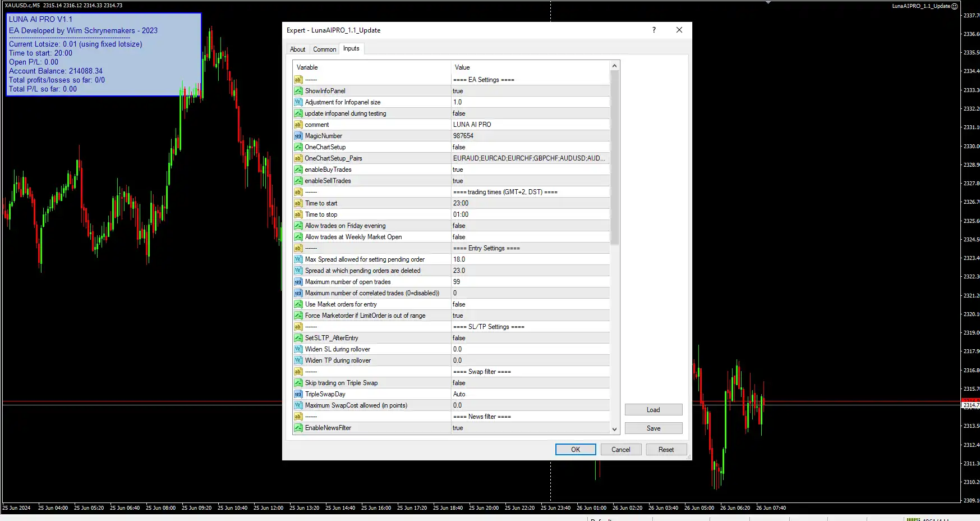Select the OneChartSetup_Pairs value EURAUD list
This screenshot has height=521, width=980.
tap(530, 158)
